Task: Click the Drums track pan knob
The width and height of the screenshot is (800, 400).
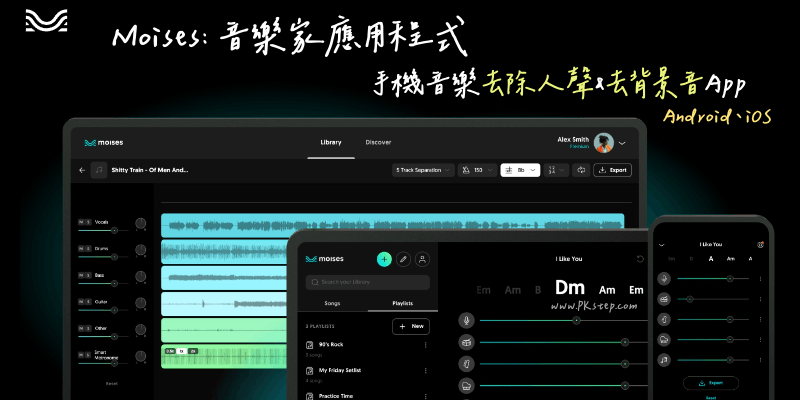Action: [140, 250]
